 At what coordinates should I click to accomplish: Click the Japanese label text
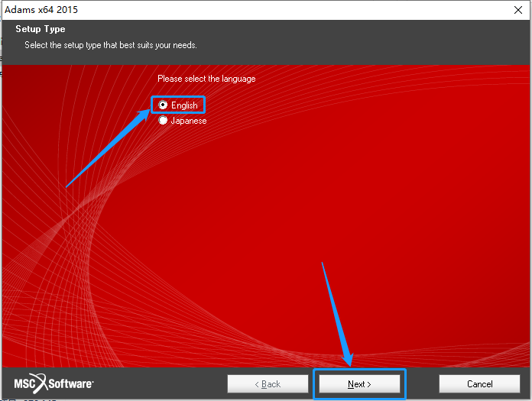pyautogui.click(x=189, y=121)
